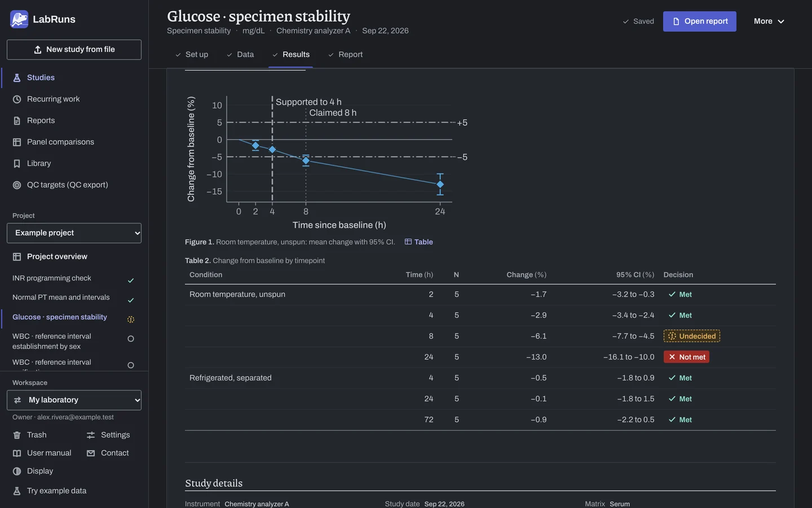Click the Recurring work clock icon
Viewport: 812px width, 508px height.
click(17, 99)
